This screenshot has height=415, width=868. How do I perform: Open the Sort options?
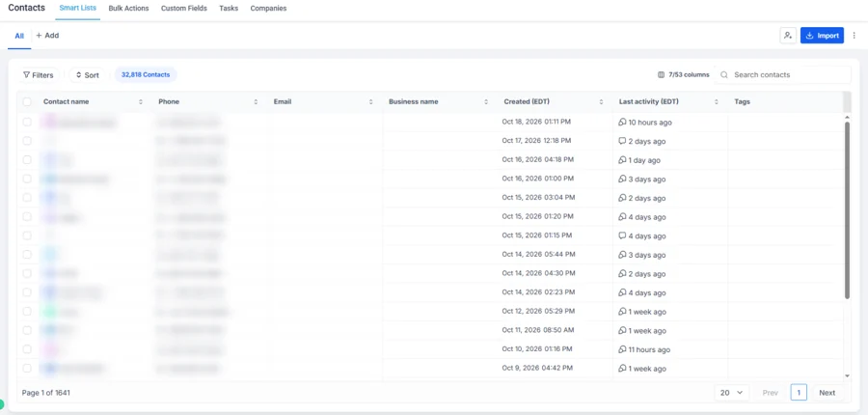(88, 75)
